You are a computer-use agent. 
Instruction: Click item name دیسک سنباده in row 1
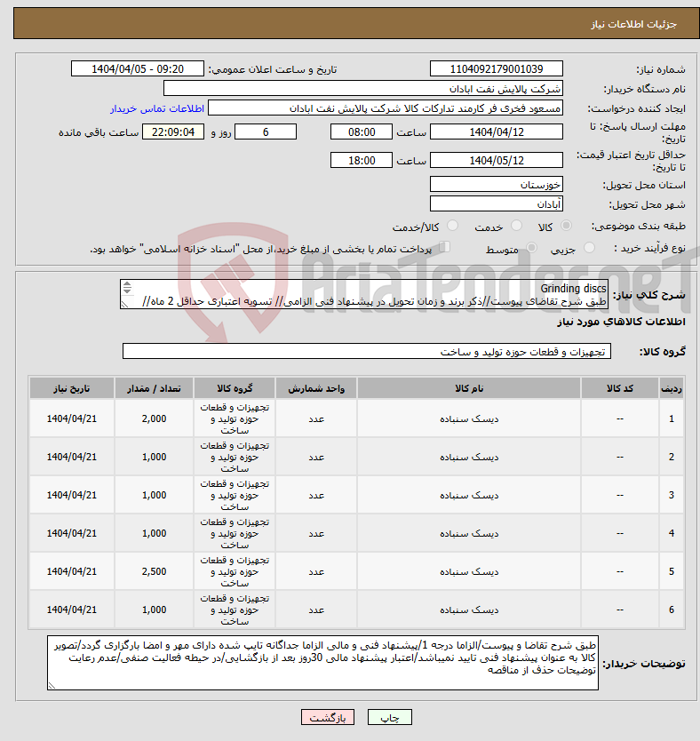[469, 418]
